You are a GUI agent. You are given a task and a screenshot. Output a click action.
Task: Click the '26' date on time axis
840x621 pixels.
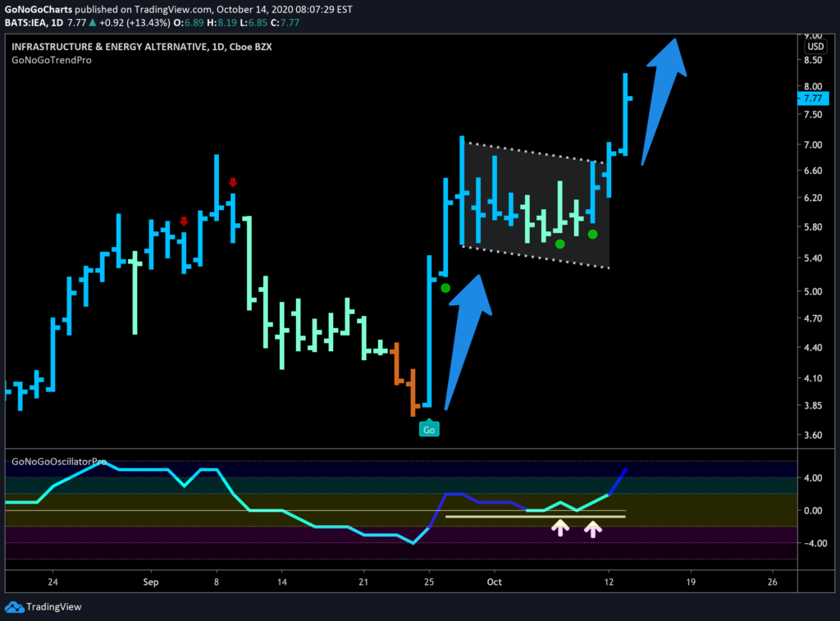point(773,582)
